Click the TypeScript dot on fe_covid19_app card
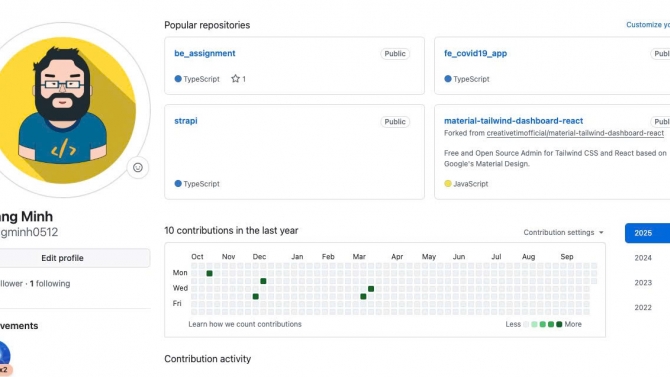This screenshot has width=670, height=377. tap(448, 79)
